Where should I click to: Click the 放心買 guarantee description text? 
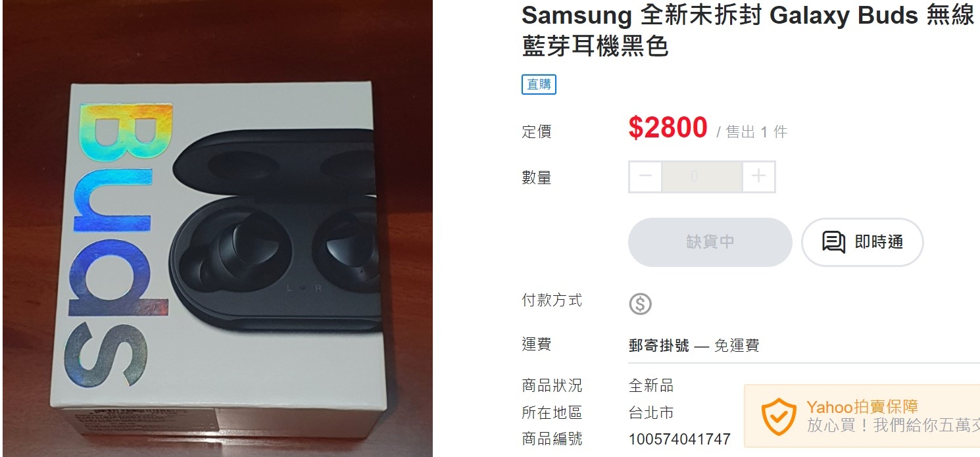pyautogui.click(x=893, y=425)
